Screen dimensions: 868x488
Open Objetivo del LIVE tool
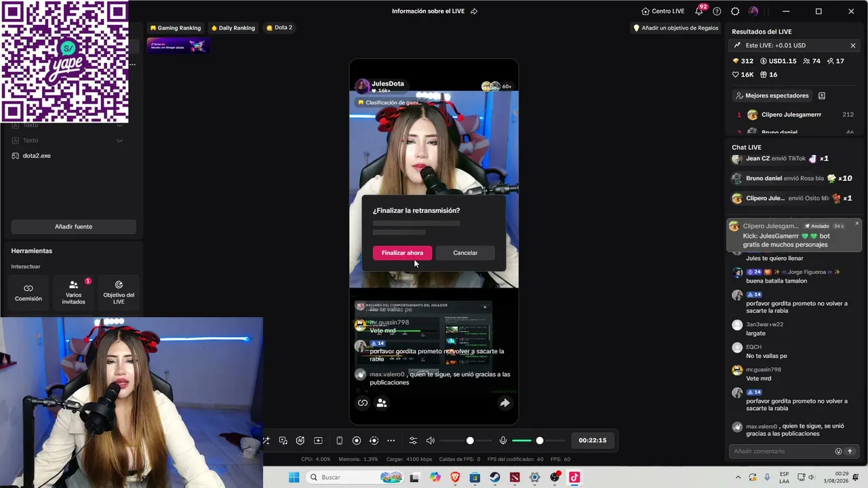point(119,293)
